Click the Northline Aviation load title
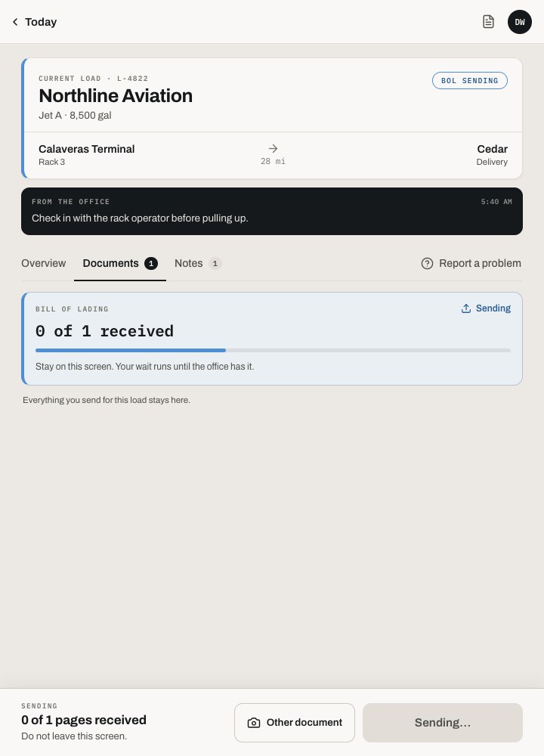Screen dimensions: 544x756 click(116, 95)
